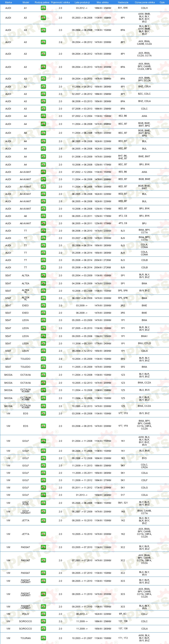The height and width of the screenshot is (644, 169).
Task: Click the production years cell 08.2013 ->
Action: click(82, 614)
